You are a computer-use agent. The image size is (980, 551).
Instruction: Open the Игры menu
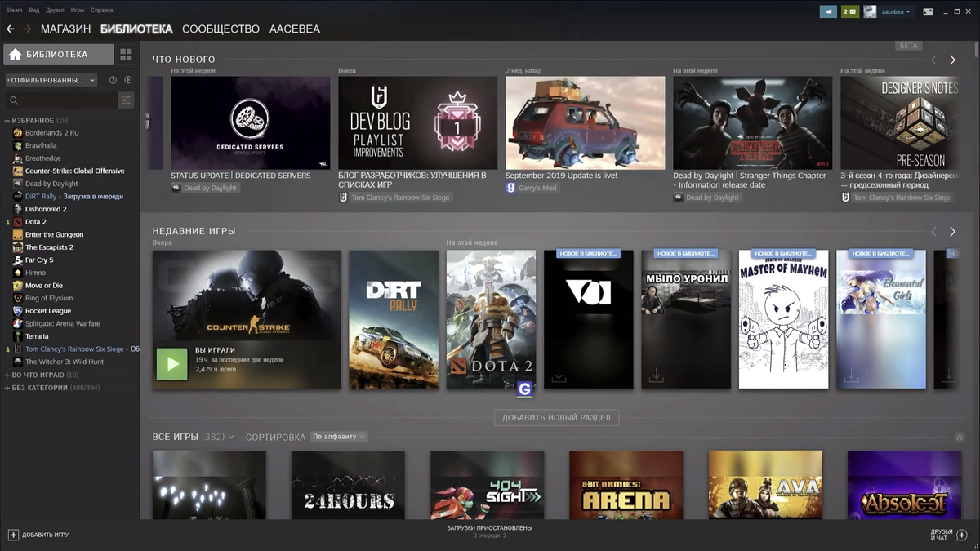pos(78,11)
